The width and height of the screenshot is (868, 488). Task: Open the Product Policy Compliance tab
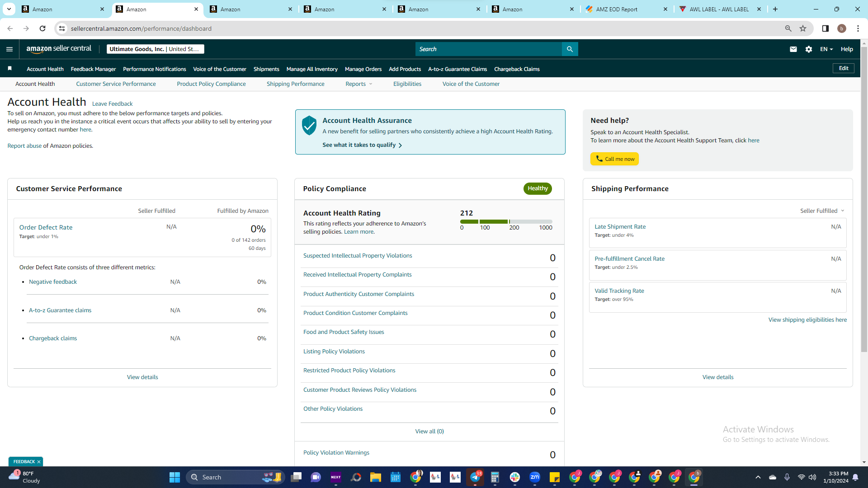(211, 84)
